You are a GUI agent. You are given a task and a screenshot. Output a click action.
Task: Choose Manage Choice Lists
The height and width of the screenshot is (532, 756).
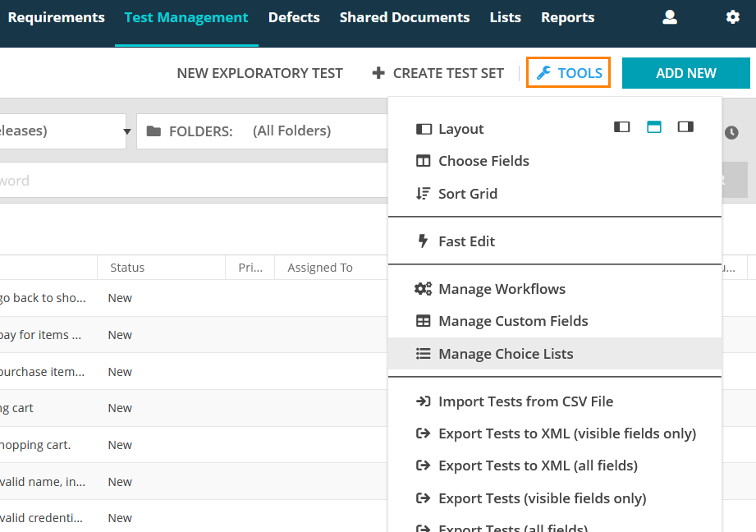[x=506, y=354]
